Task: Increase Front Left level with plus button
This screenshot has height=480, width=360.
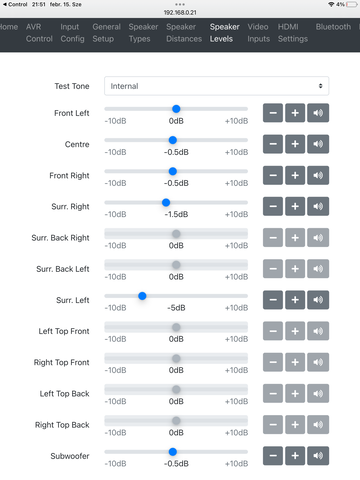Action: pyautogui.click(x=295, y=113)
